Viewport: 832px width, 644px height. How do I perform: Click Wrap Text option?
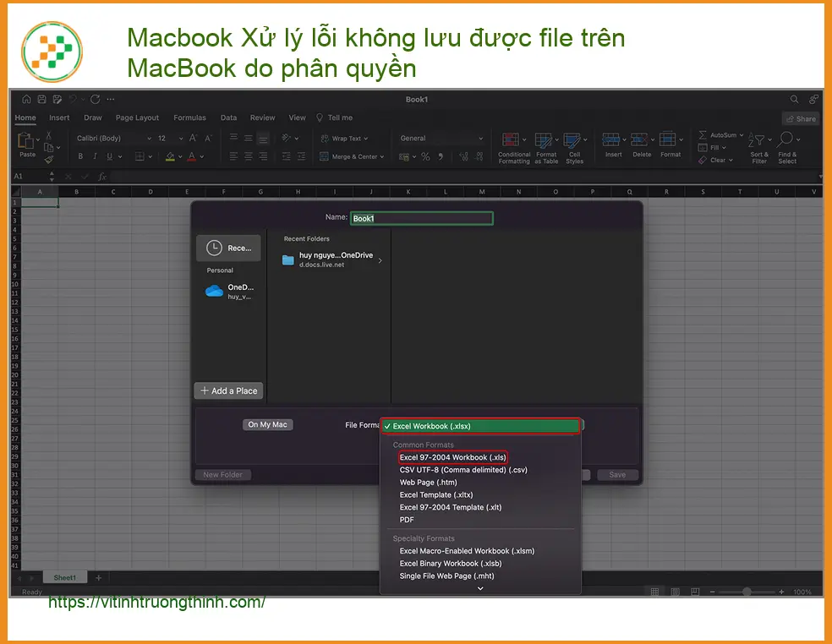(344, 139)
